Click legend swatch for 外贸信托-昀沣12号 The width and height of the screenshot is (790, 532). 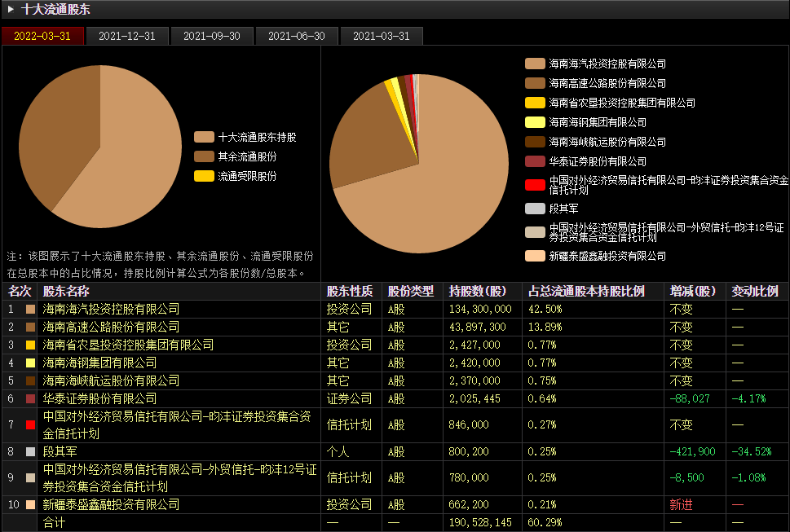535,232
